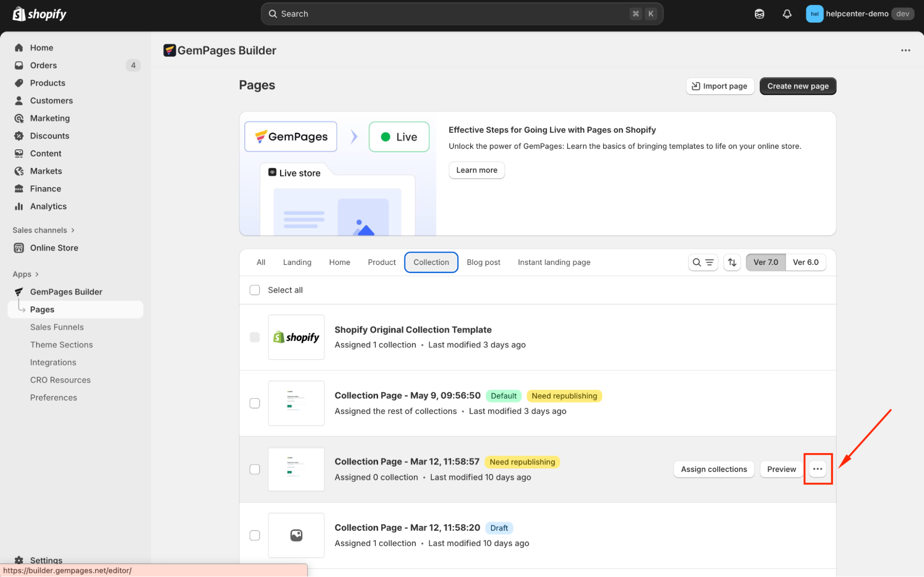
Task: Open the notifications bell icon
Action: pyautogui.click(x=787, y=14)
